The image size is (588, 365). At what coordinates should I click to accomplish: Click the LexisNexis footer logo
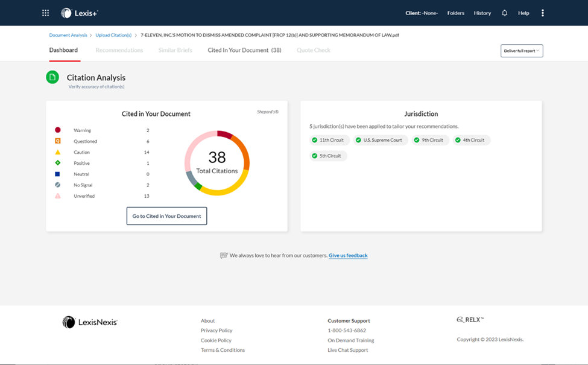[90, 322]
